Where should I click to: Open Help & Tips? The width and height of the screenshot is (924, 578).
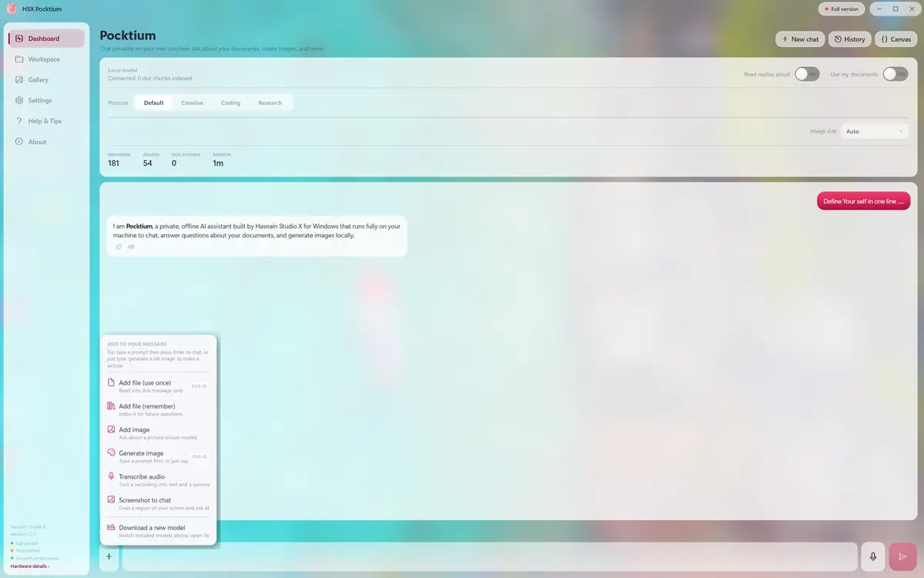pos(46,121)
